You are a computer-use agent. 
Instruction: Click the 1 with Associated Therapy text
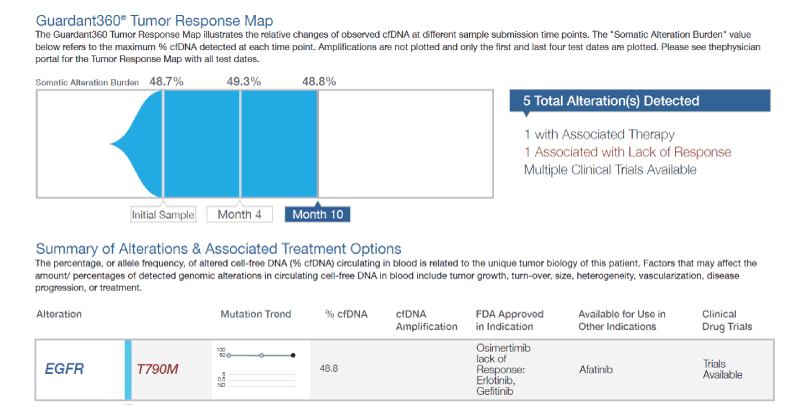[599, 134]
